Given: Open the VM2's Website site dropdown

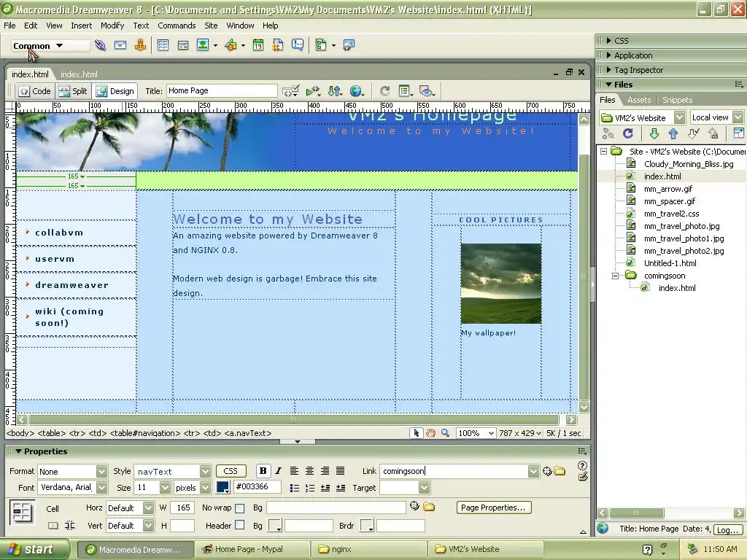Looking at the screenshot, I should (680, 117).
